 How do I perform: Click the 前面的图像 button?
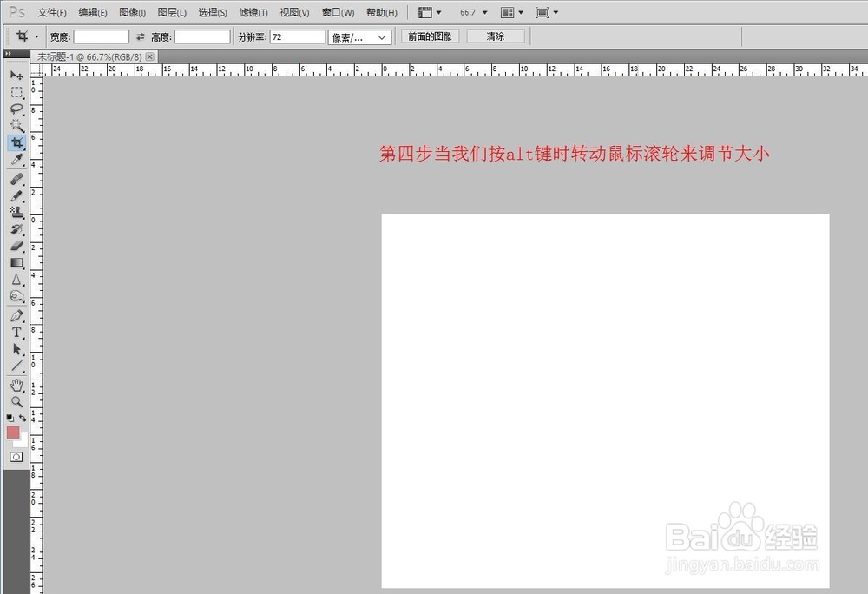point(431,36)
